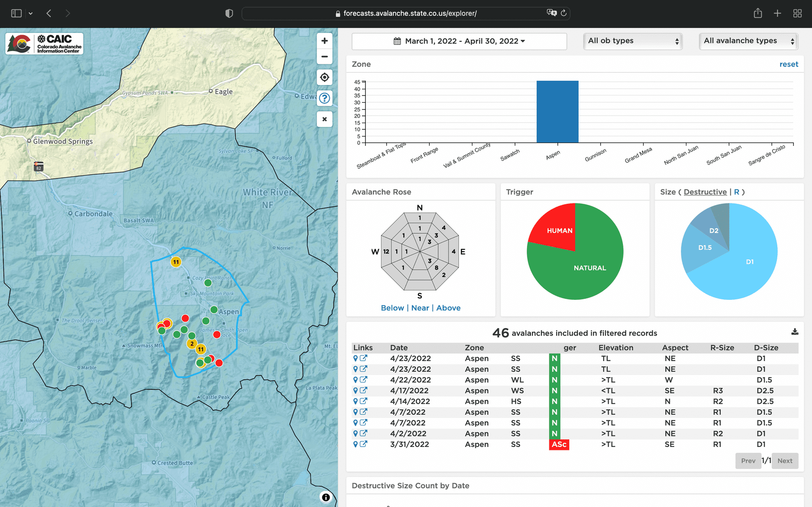Click the Aspen bar in Zone chart
This screenshot has height=507, width=812.
tap(557, 112)
